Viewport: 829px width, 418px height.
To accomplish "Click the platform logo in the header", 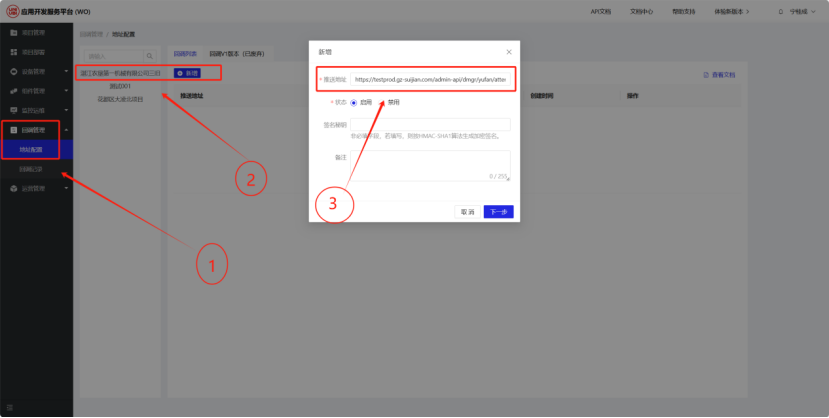I will (11, 11).
